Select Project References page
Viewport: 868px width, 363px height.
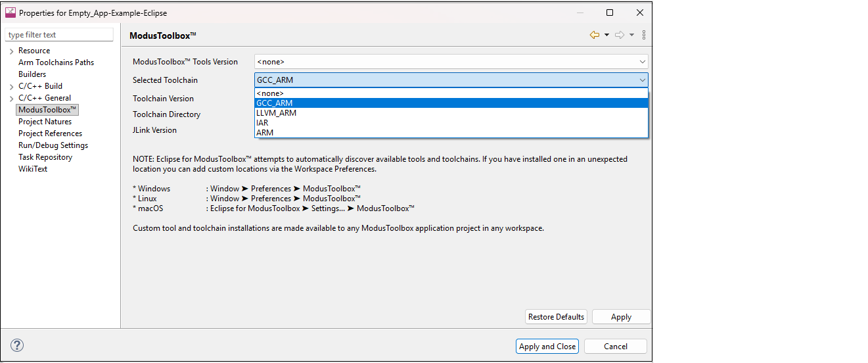pos(50,133)
